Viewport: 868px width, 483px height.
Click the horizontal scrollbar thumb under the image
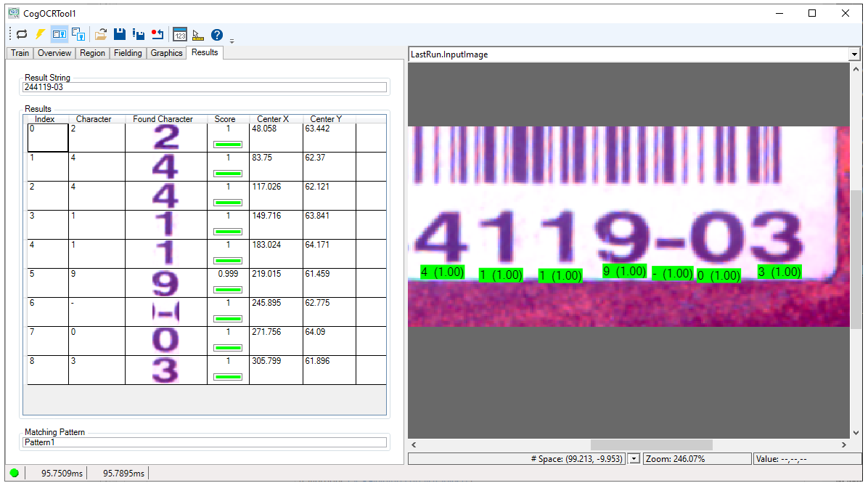click(x=651, y=445)
